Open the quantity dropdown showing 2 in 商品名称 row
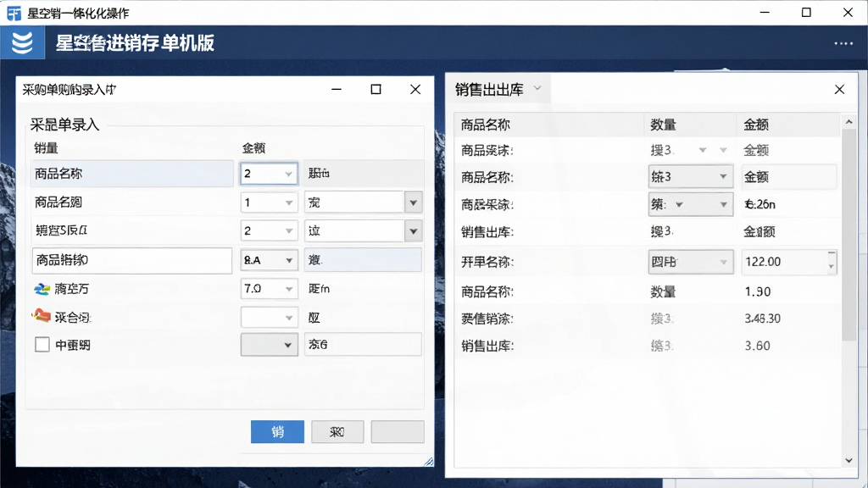868x488 pixels. click(269, 174)
